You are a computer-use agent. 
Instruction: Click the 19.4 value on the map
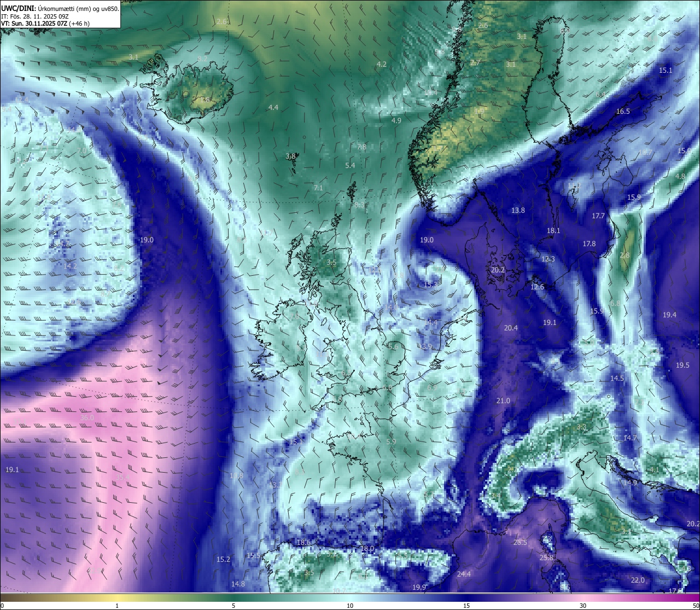[x=669, y=315]
